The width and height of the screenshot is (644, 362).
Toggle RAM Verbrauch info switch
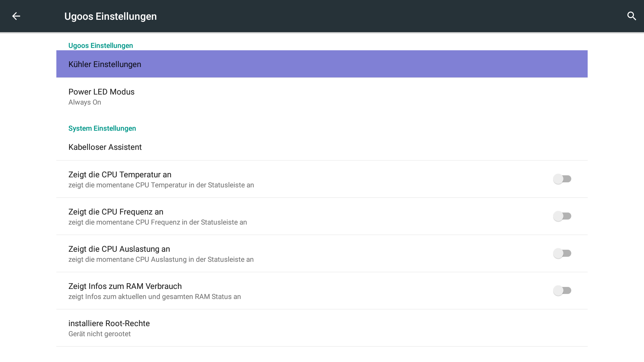tap(562, 291)
